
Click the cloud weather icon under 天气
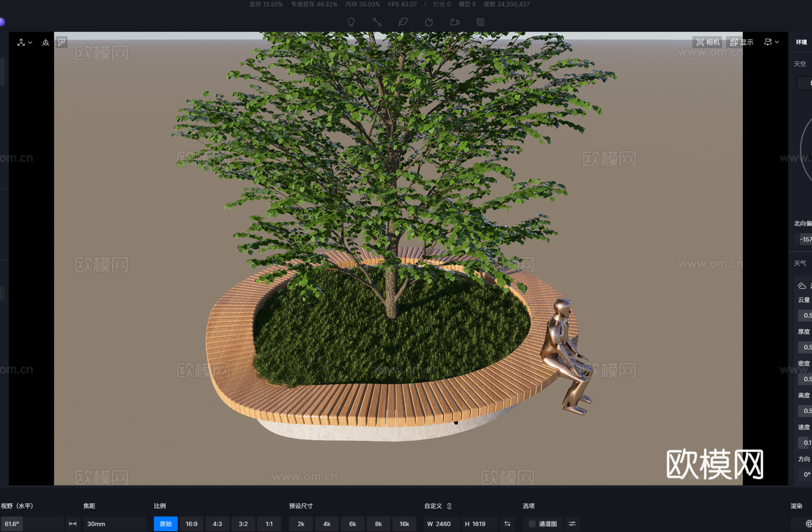coord(802,286)
